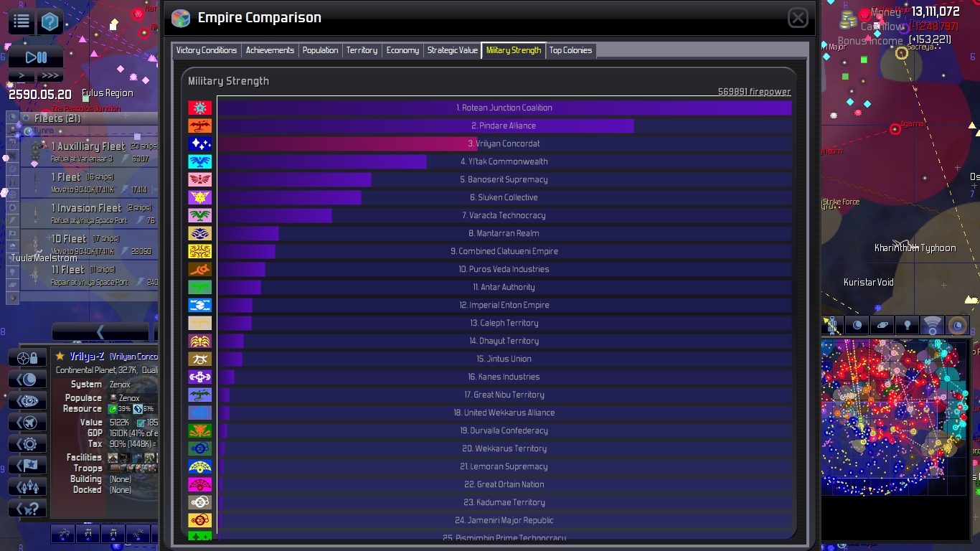Viewport: 980px width, 551px height.
Task: Click the "569891 firepower" value
Action: 754,92
